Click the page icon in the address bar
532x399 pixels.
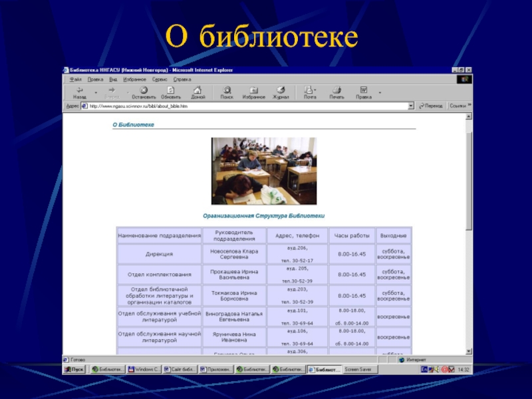point(84,106)
